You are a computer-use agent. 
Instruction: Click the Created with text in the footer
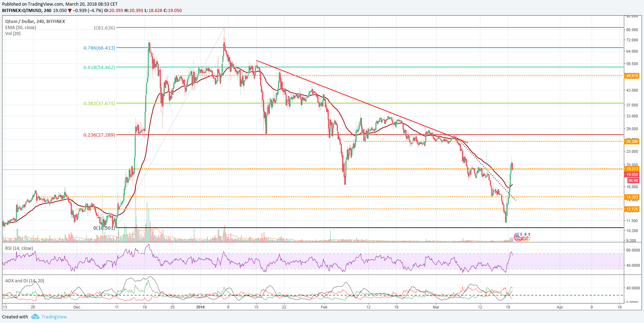click(x=15, y=317)
